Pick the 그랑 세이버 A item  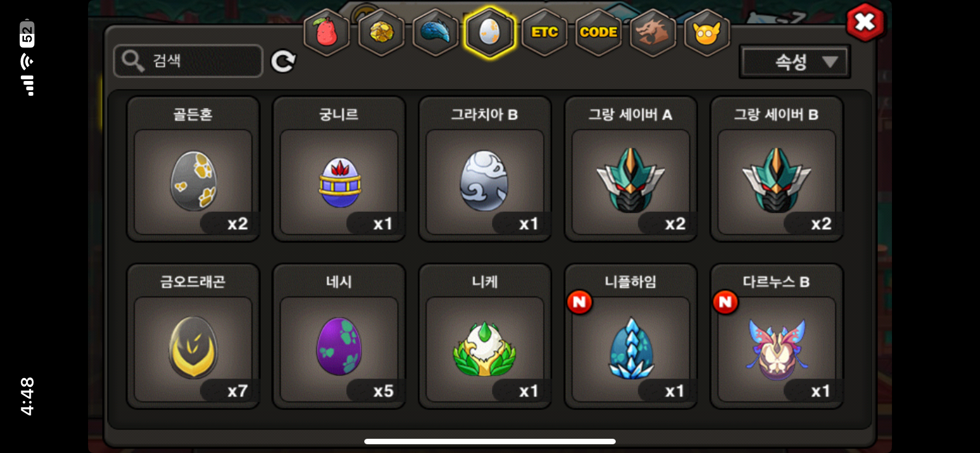click(x=631, y=169)
